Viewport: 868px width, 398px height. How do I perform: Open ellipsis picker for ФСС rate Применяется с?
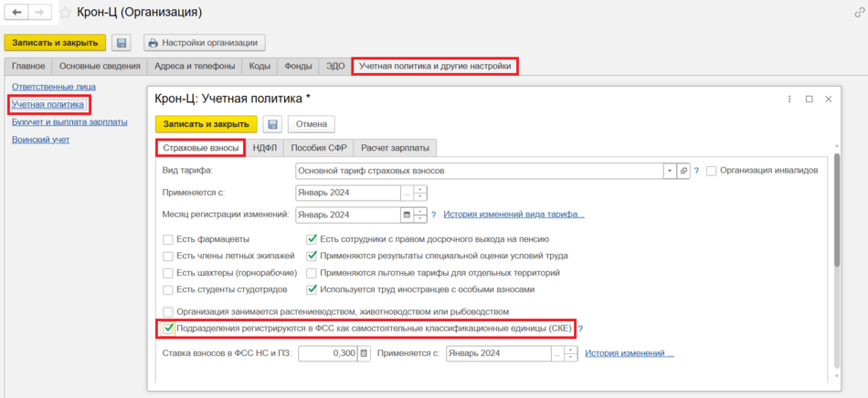click(557, 353)
